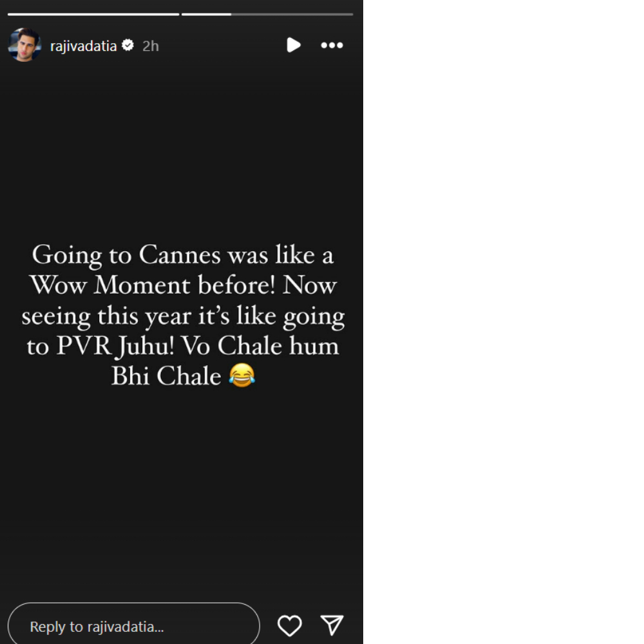644x644 pixels.
Task: Click the 'seeing this year it's like going' line
Action: coord(183,316)
